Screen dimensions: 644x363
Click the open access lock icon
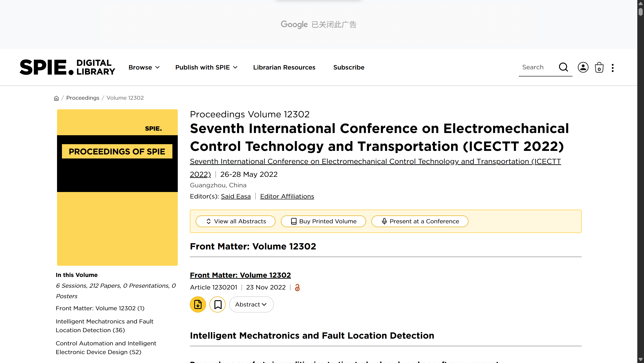[297, 287]
